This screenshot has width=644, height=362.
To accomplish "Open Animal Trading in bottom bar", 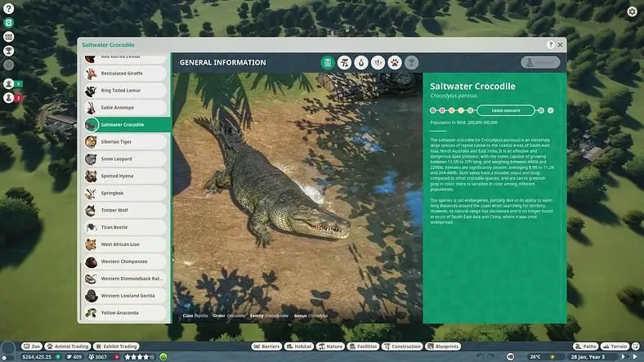I will tap(67, 346).
